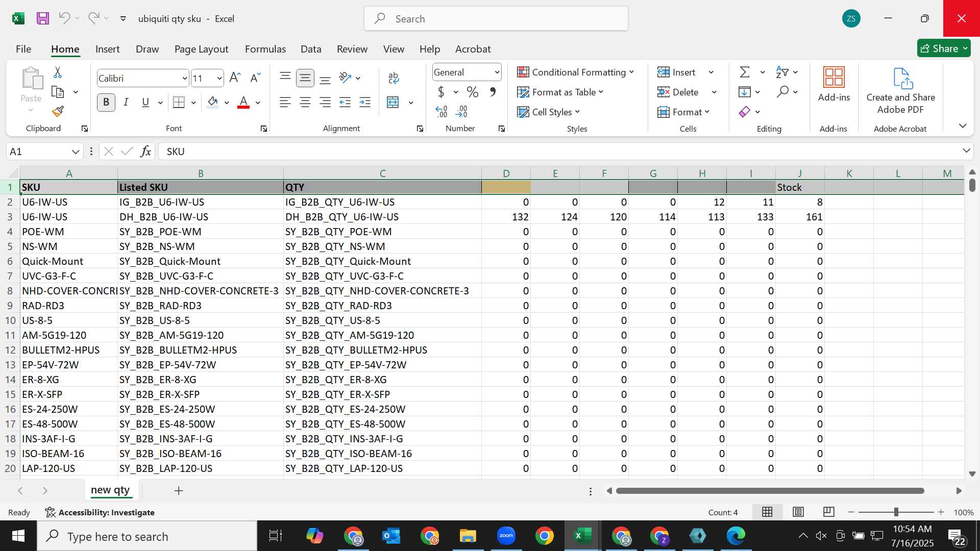Expand the formula bar
Viewport: 980px width, 551px height.
pyautogui.click(x=966, y=151)
